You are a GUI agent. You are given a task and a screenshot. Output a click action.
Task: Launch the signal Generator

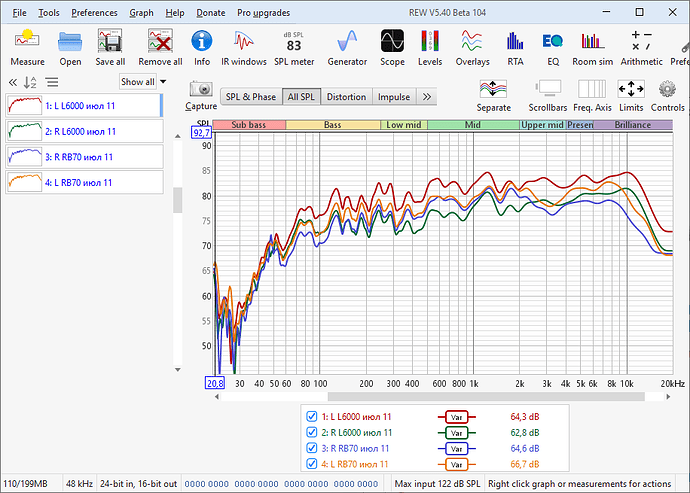[347, 48]
